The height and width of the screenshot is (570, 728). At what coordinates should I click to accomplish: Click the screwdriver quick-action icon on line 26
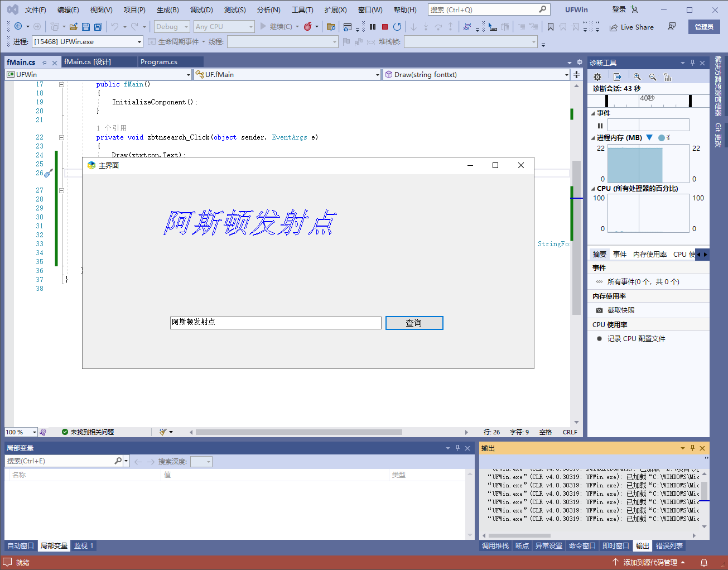pos(49,173)
